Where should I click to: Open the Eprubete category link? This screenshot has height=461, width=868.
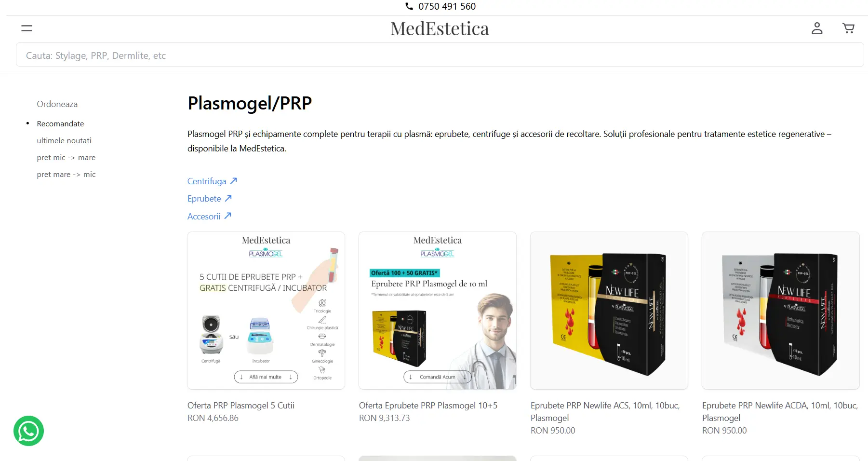pos(204,198)
